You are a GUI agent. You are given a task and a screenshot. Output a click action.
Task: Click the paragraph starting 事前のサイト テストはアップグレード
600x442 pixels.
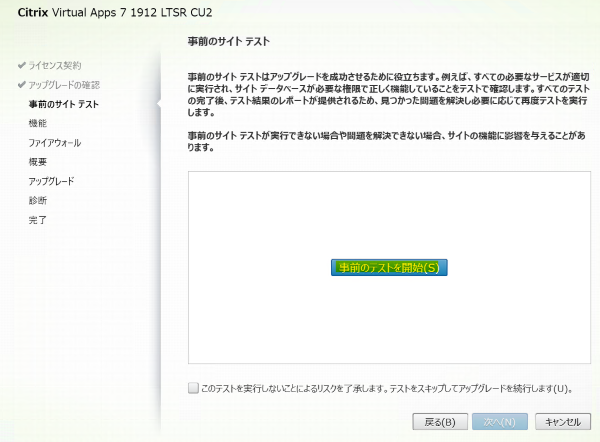(x=388, y=95)
